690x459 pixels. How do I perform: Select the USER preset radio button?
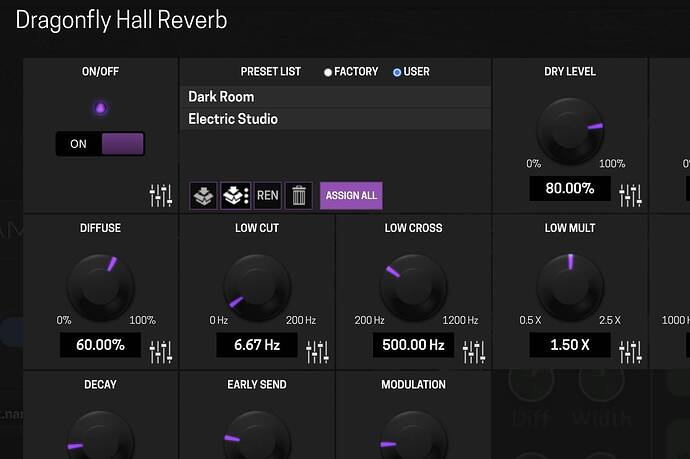(x=397, y=72)
